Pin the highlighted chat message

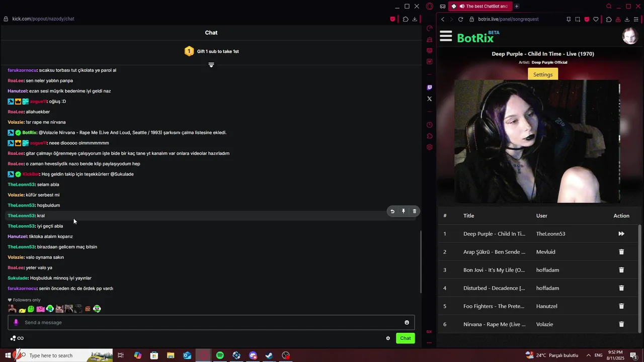coord(404,211)
